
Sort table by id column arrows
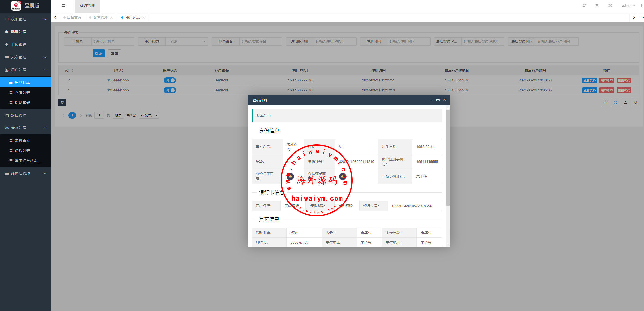(72, 70)
